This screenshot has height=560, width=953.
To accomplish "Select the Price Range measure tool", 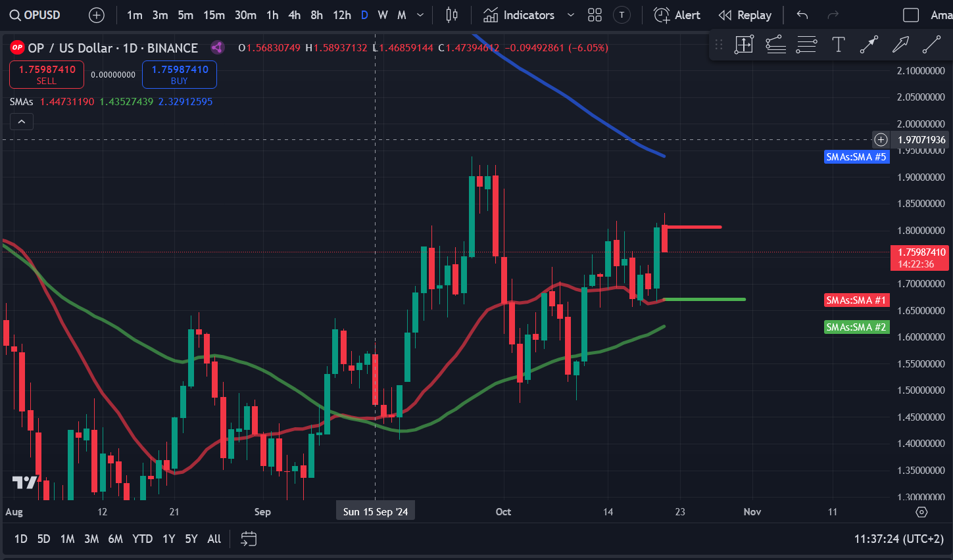I will tap(744, 45).
